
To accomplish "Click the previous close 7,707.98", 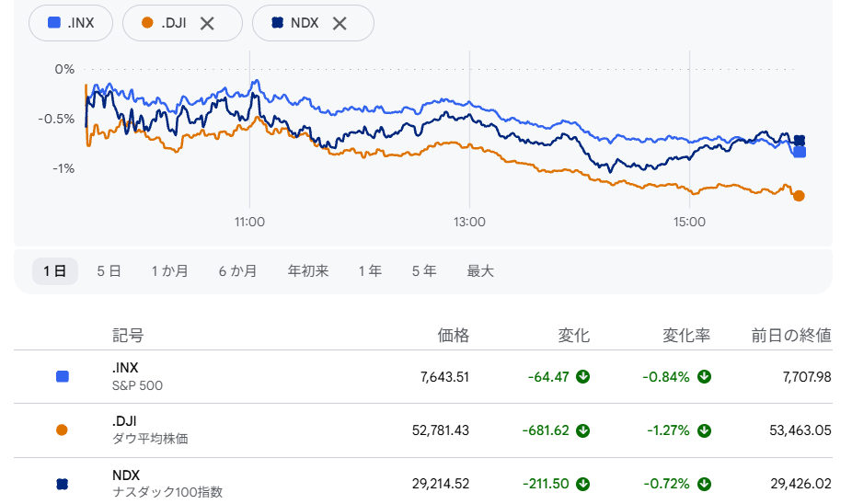I will (x=807, y=377).
